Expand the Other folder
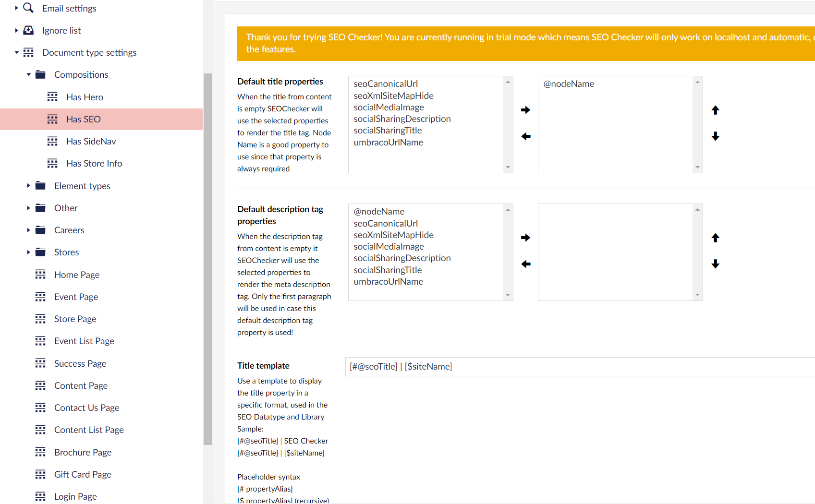Viewport: 815px width, 504px height. (28, 208)
